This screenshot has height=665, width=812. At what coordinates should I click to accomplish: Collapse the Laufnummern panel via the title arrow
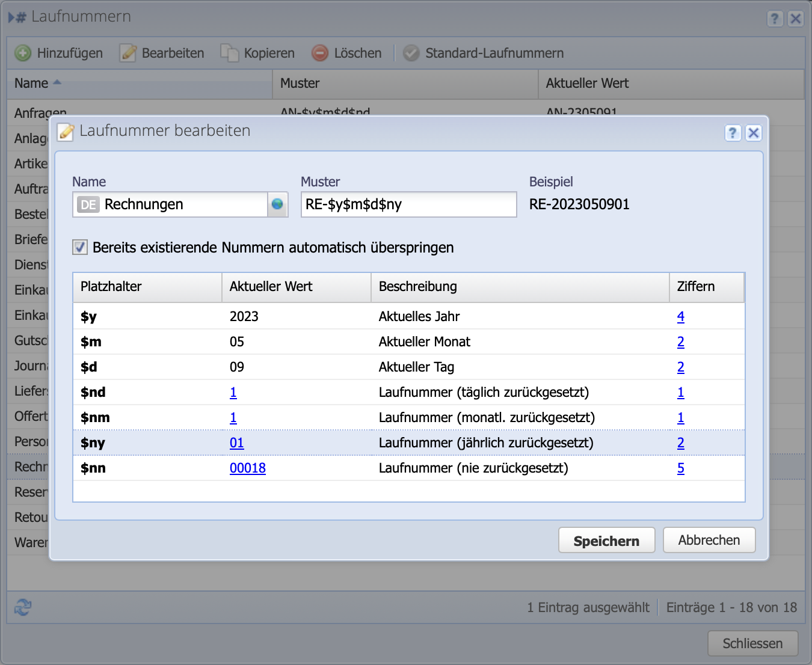[x=11, y=17]
